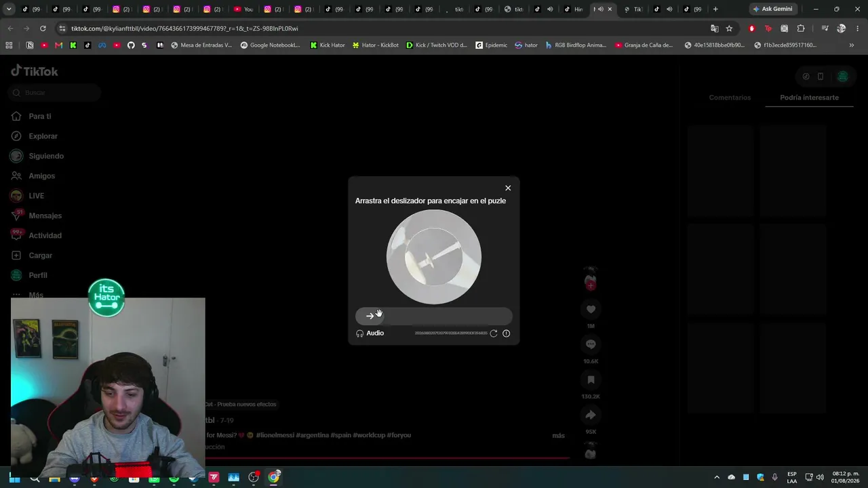This screenshot has width=868, height=488.
Task: Open Siguiendo in the sidebar
Action: (37, 156)
